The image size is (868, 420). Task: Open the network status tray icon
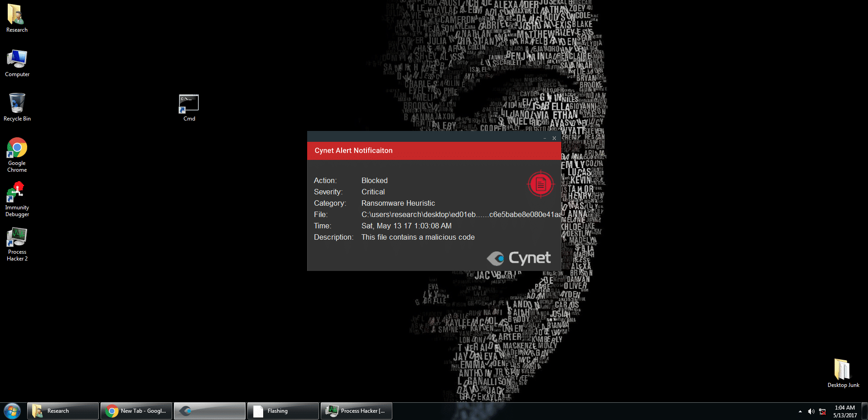click(x=822, y=411)
